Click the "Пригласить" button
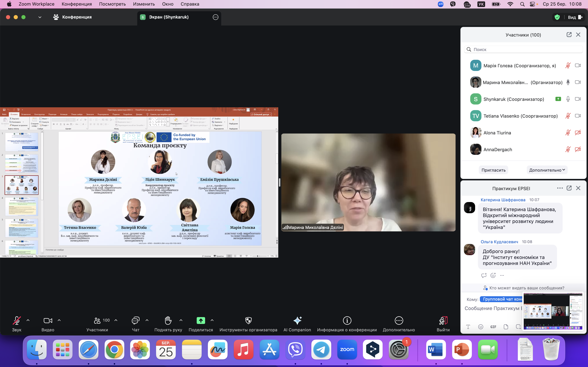The width and height of the screenshot is (588, 367). tap(493, 170)
